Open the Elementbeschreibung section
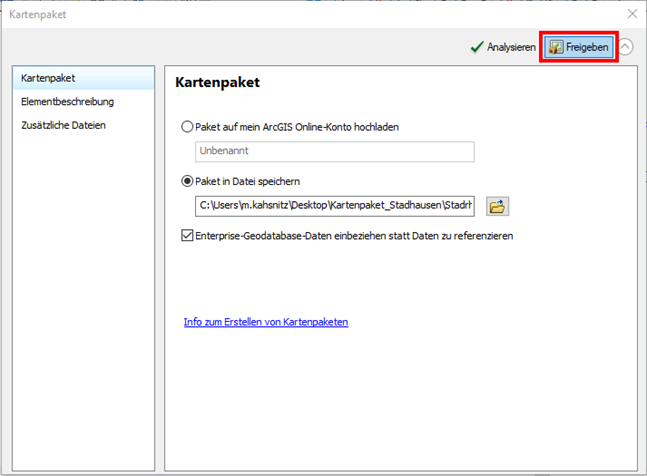The image size is (647, 476). coord(67,102)
